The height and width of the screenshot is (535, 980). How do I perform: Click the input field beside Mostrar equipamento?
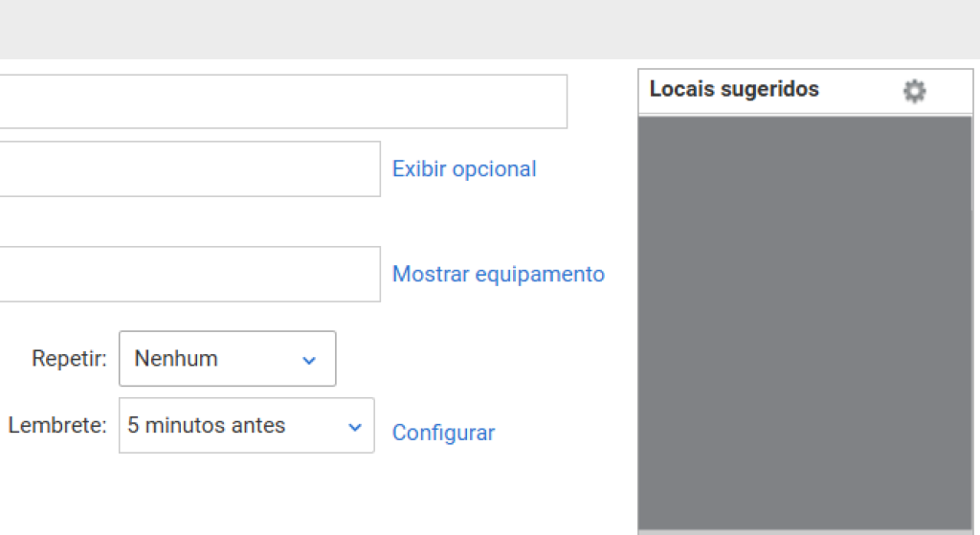pos(189,275)
